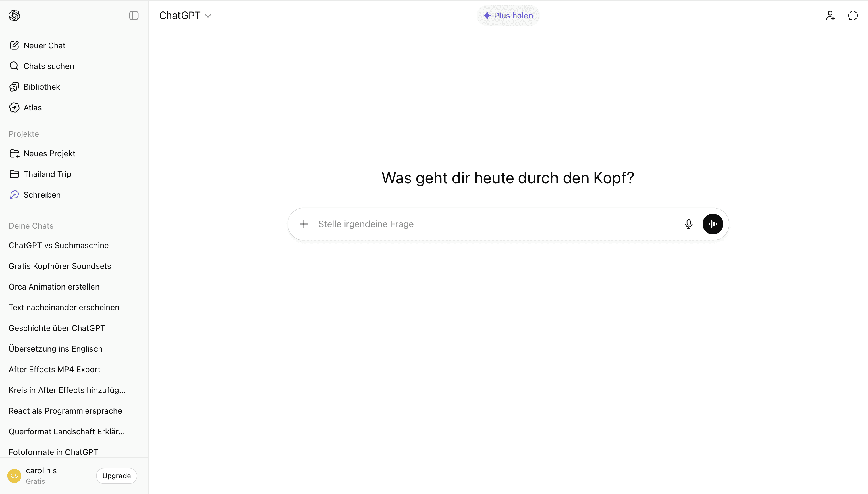Click the invite user icon at top right

point(830,16)
